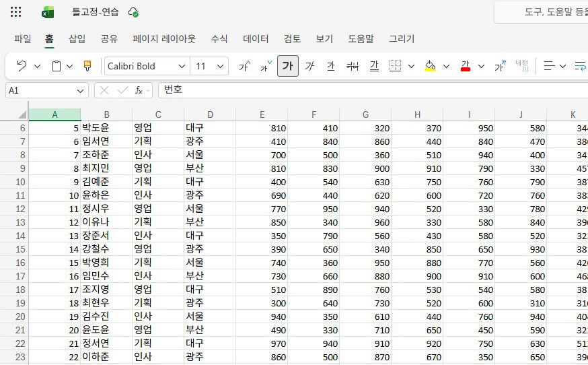
Task: Toggle Strikethrough formatting
Action: pos(352,66)
